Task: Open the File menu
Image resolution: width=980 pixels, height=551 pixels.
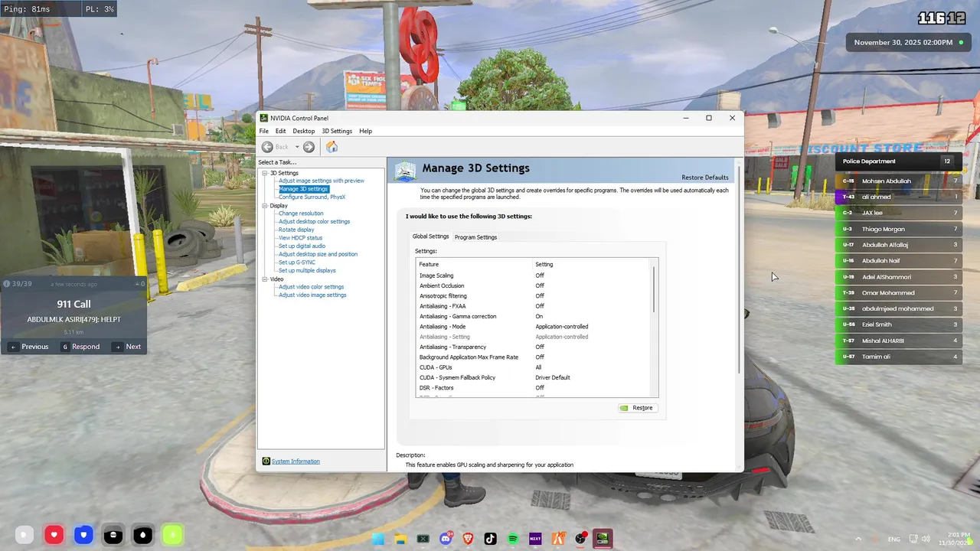Action: point(264,131)
